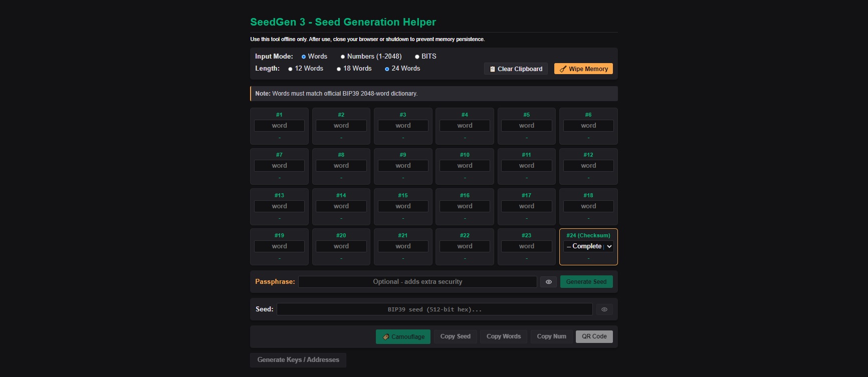868x377 pixels.
Task: Toggle seed visibility eye icon
Action: [604, 309]
